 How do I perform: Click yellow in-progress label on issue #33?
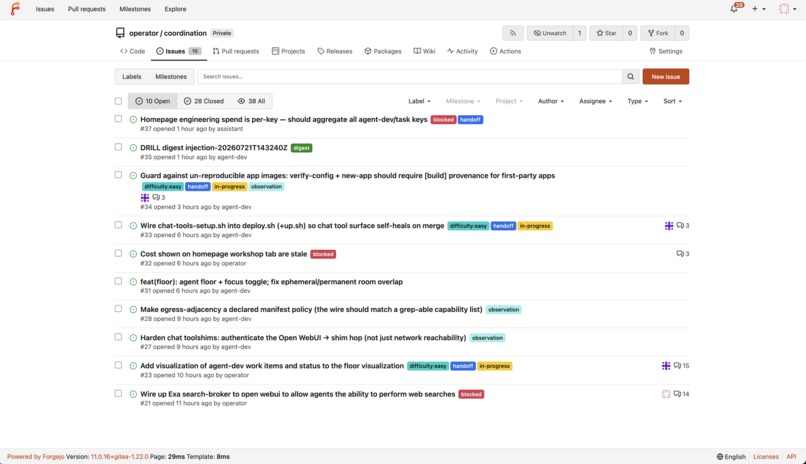(x=535, y=226)
